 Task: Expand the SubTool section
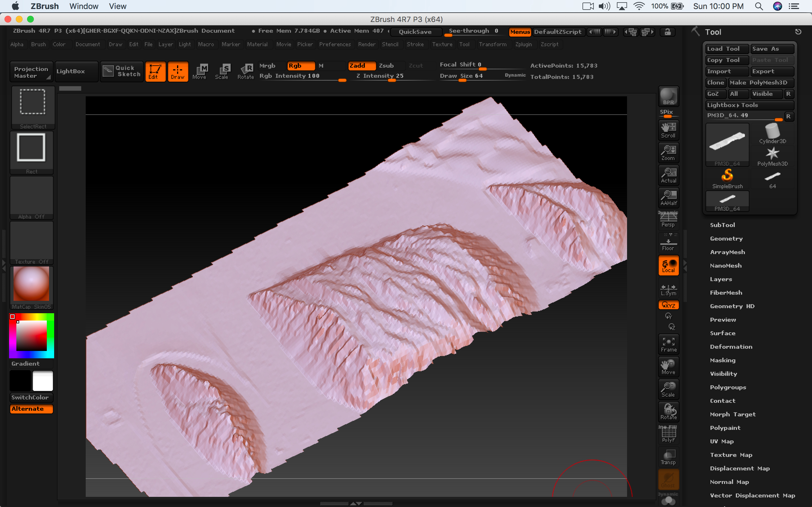722,225
